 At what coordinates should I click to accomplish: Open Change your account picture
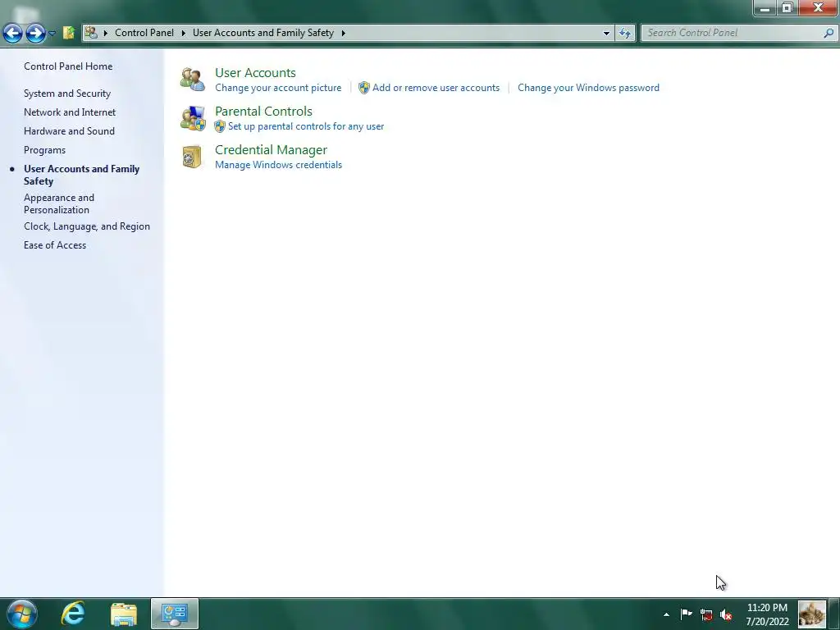[278, 88]
